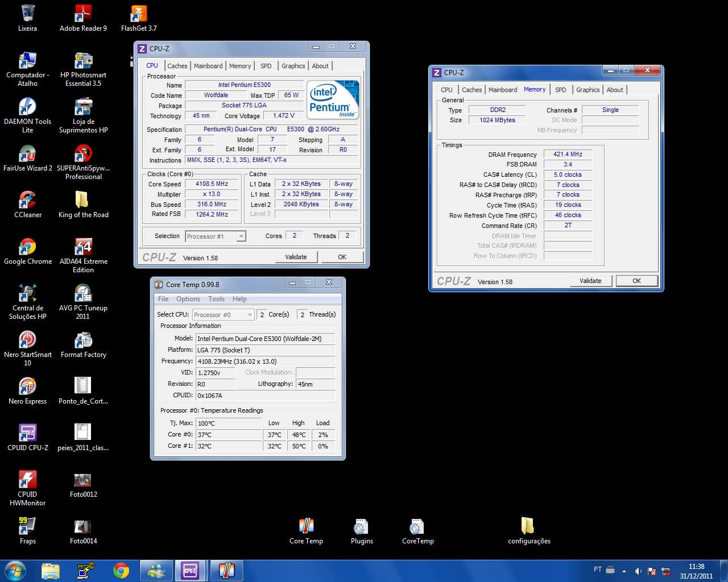This screenshot has width=728, height=582.
Task: Open Windows Explorer from taskbar
Action: [x=51, y=570]
